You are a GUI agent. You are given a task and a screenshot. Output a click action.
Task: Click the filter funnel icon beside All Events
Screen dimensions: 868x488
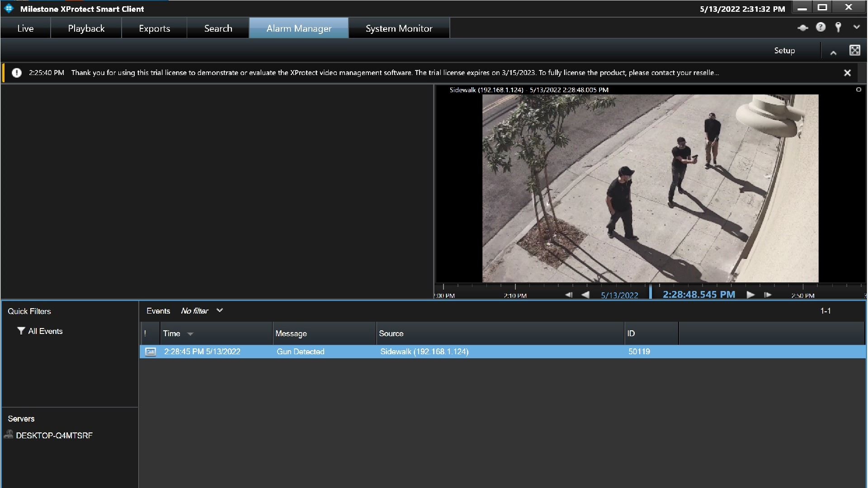(21, 331)
